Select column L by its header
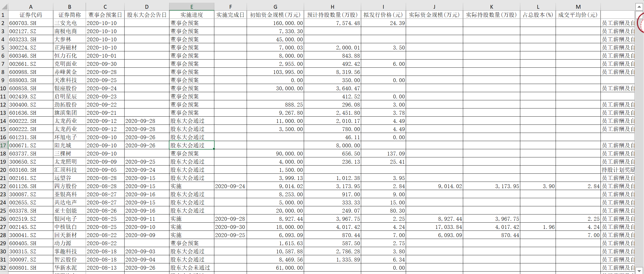644x274 pixels. pyautogui.click(x=538, y=7)
